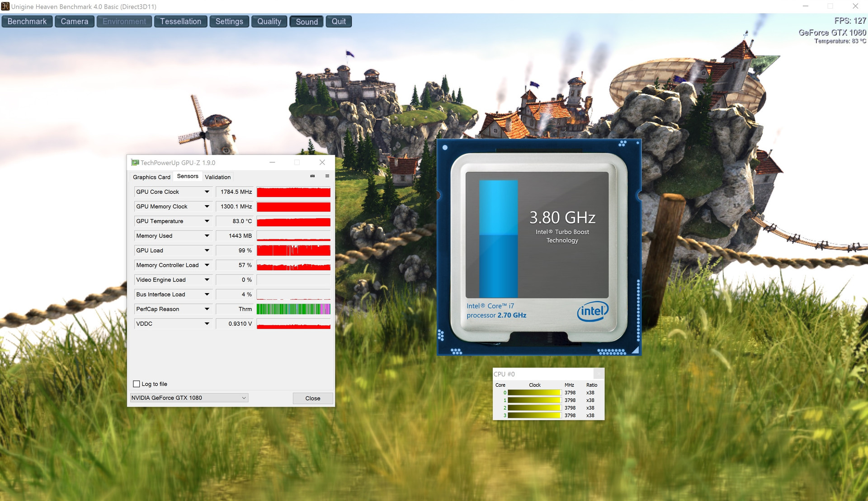This screenshot has width=868, height=501.
Task: Toggle Tessellation in the Heaven toolbar
Action: (x=180, y=22)
